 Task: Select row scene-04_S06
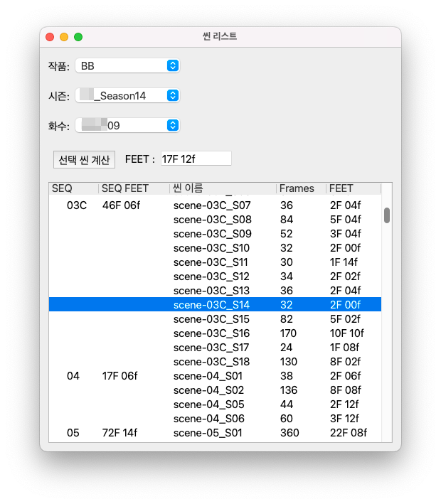tap(215, 419)
